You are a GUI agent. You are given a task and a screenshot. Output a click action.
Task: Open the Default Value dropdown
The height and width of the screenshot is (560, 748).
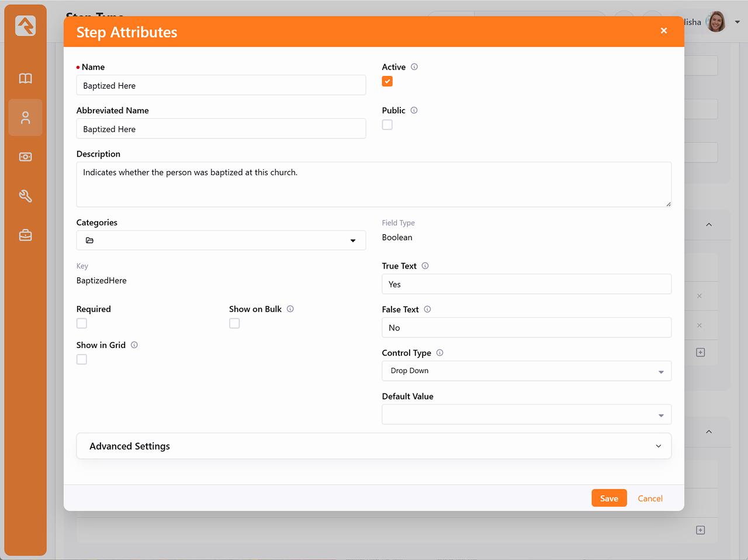[x=526, y=415]
